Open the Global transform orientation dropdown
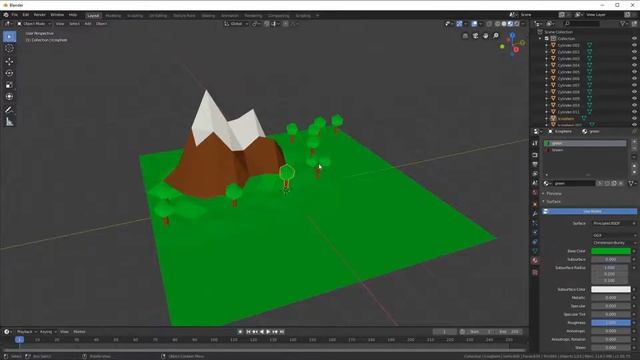This screenshot has height=360, width=640. (x=236, y=24)
